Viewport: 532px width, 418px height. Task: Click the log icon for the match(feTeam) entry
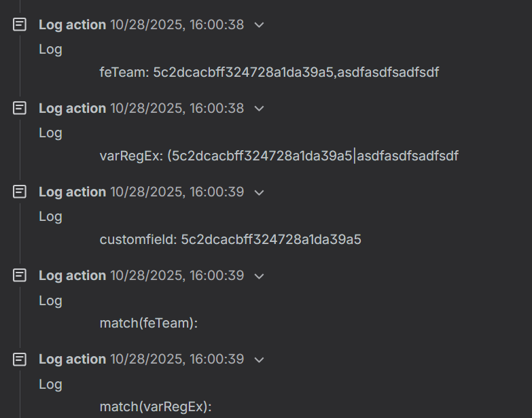(20, 275)
